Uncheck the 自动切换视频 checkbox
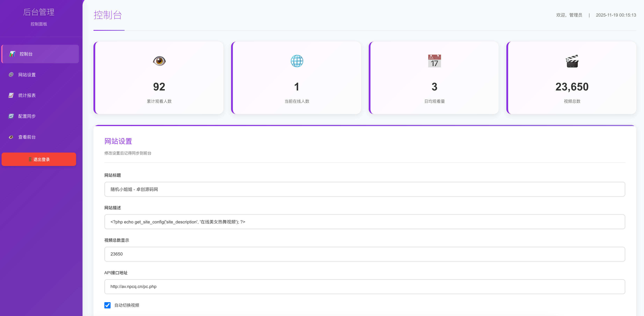This screenshot has height=316, width=644. point(107,305)
